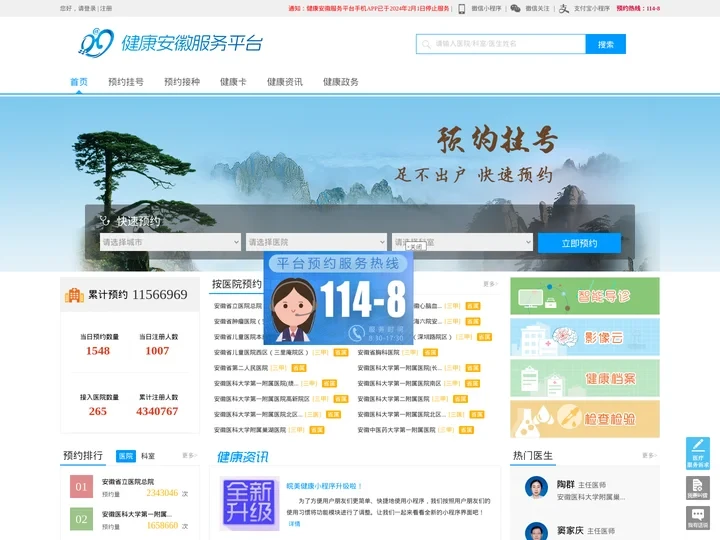Open 安徽医科大学第一附属医院南区

click(x=399, y=383)
